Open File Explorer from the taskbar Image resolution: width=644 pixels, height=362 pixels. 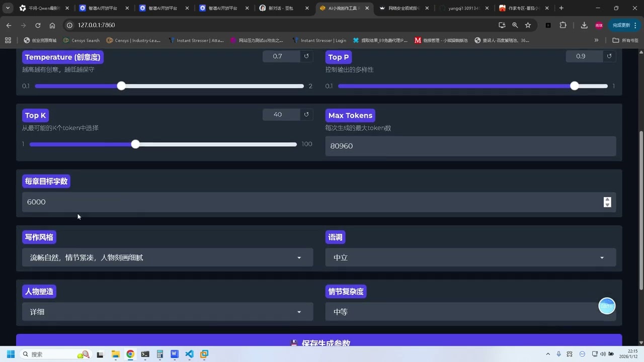pos(115,354)
